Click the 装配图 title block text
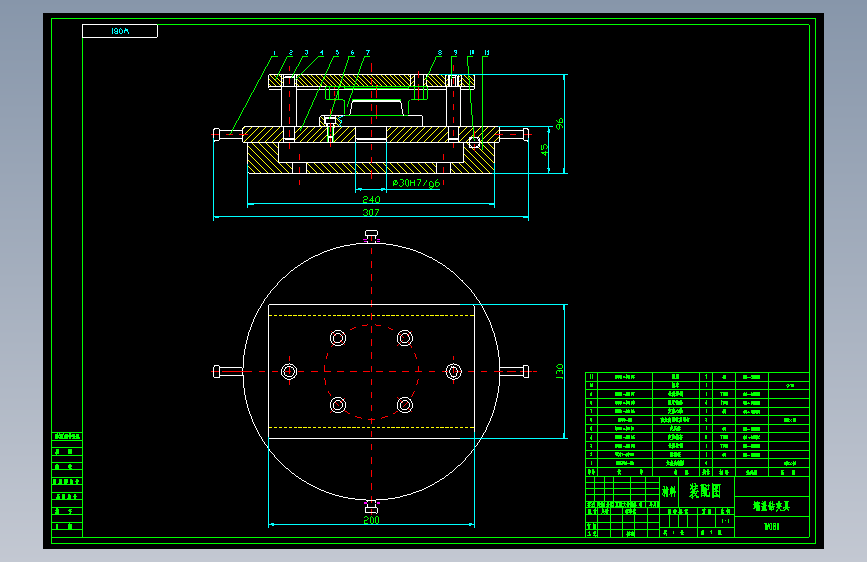Viewport: 867px width, 562px height. [705, 491]
